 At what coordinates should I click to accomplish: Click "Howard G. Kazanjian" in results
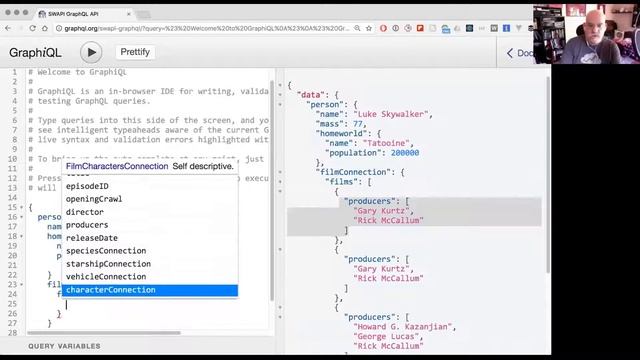(403, 327)
